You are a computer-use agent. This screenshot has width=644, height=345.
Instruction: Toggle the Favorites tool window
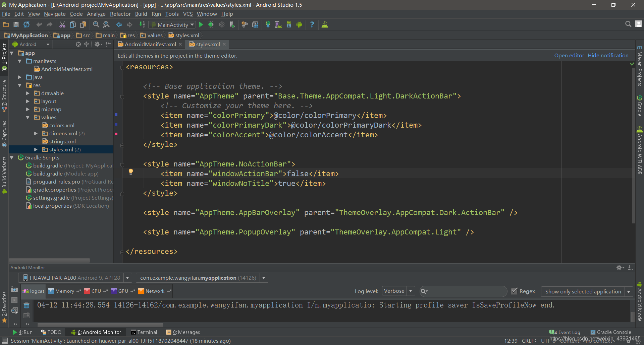[x=4, y=307]
